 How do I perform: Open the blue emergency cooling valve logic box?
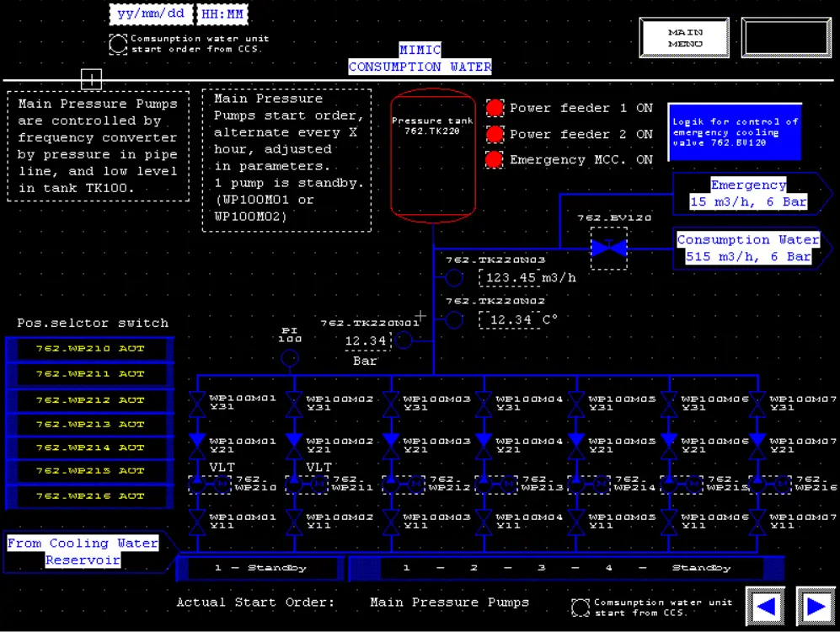(x=734, y=132)
